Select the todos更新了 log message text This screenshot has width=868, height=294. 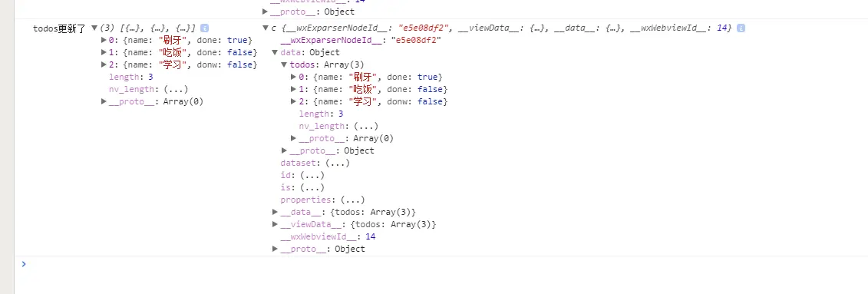point(59,28)
